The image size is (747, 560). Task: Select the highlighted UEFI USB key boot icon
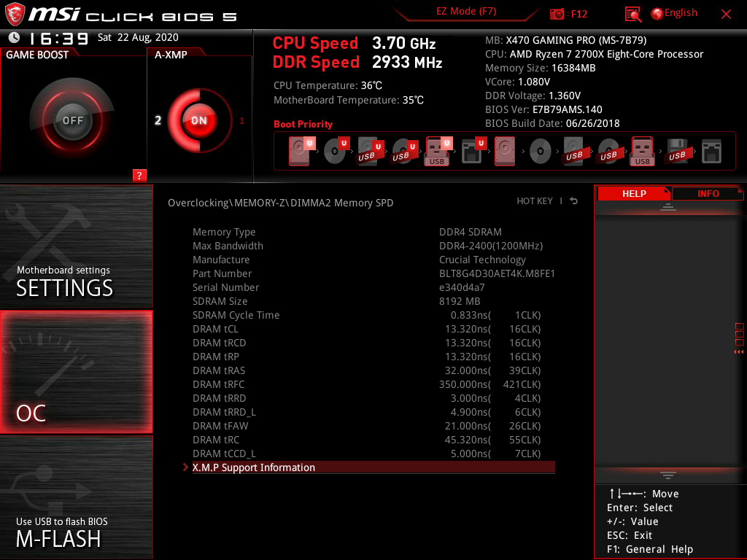point(438,151)
